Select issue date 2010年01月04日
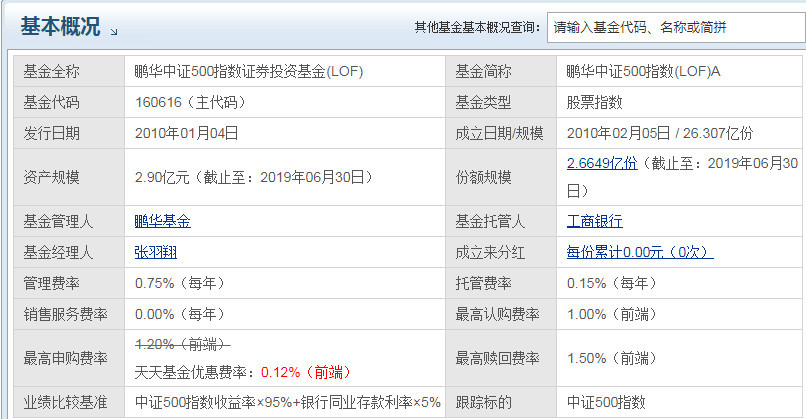This screenshot has width=806, height=419. (187, 133)
